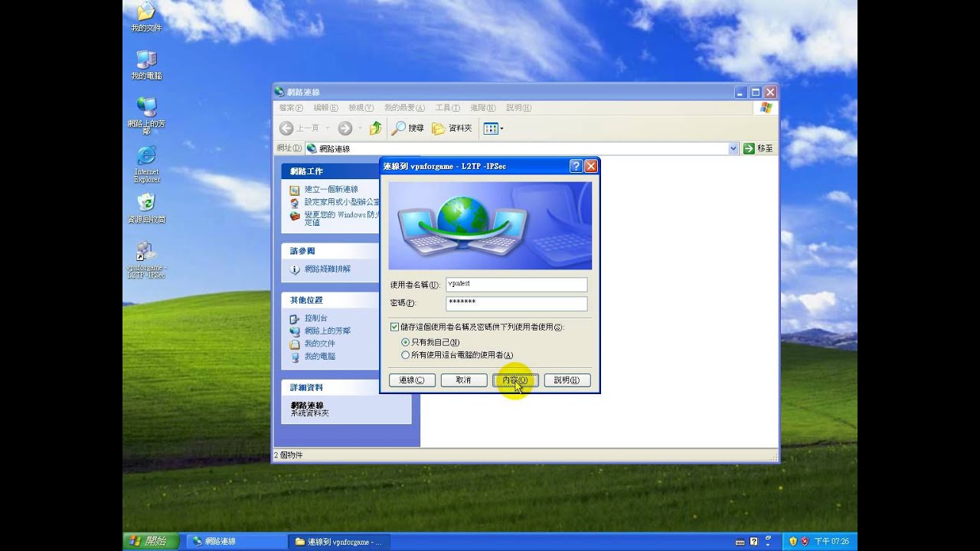Open 我的電腦 link in Other Places
980x551 pixels.
(319, 357)
